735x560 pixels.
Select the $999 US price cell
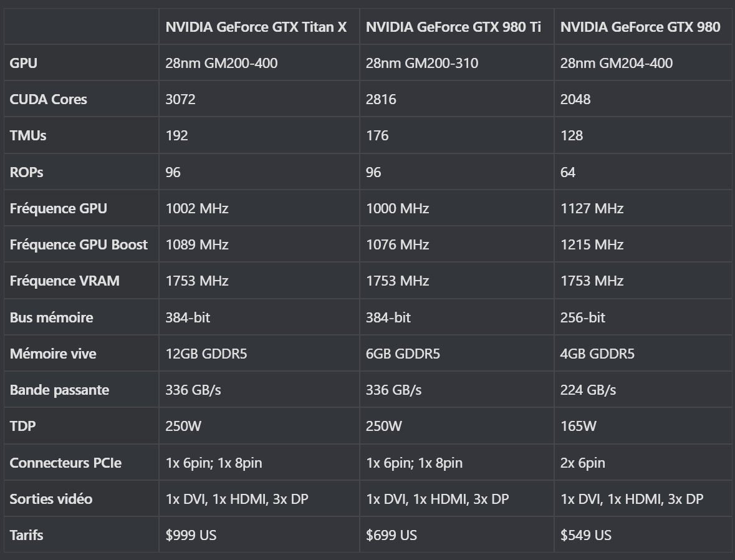[191, 535]
